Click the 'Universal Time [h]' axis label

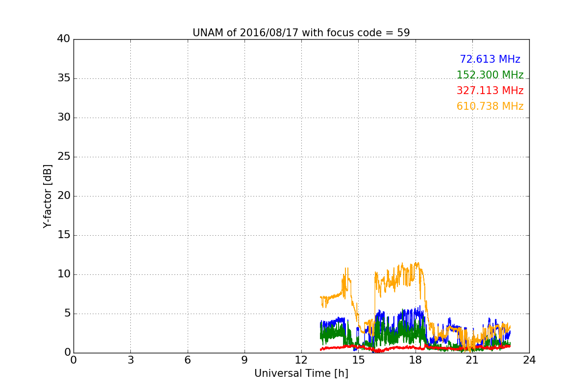tap(301, 373)
